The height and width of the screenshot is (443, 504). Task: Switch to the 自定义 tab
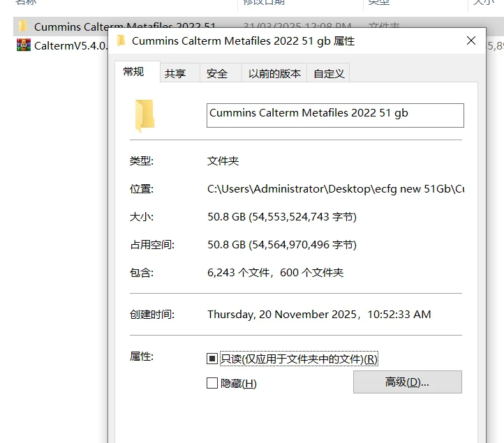(x=329, y=73)
